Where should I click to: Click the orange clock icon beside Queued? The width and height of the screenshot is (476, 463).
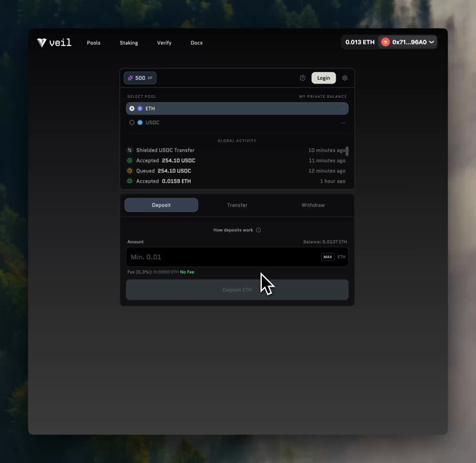coord(130,171)
